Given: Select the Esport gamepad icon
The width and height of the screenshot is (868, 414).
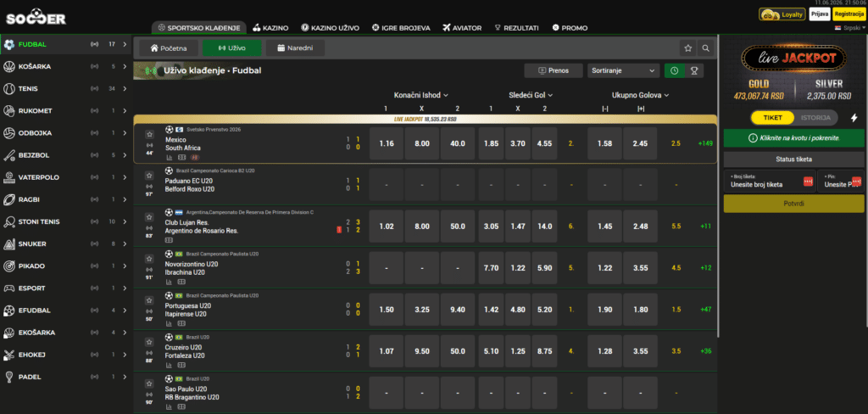Looking at the screenshot, I should pyautogui.click(x=8, y=288).
